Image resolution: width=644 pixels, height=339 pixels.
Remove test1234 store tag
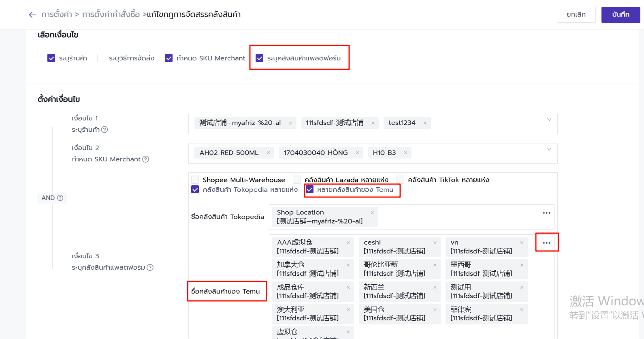point(425,123)
